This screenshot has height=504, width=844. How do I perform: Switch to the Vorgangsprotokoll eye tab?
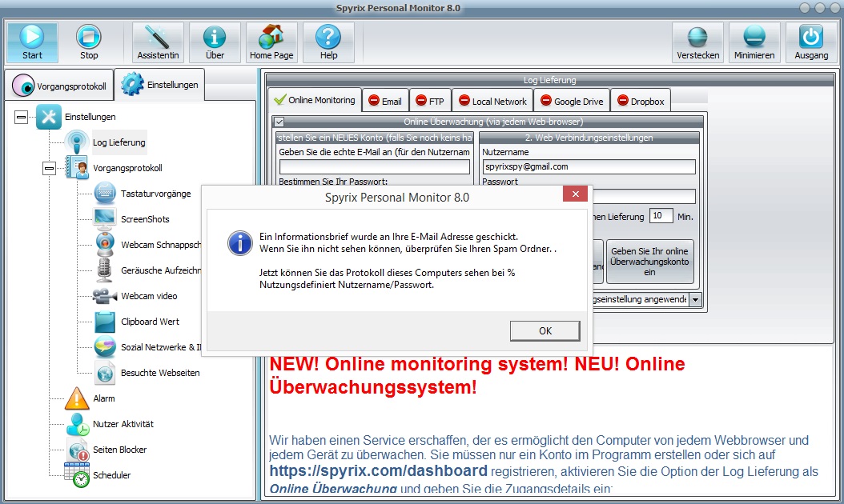pos(59,85)
